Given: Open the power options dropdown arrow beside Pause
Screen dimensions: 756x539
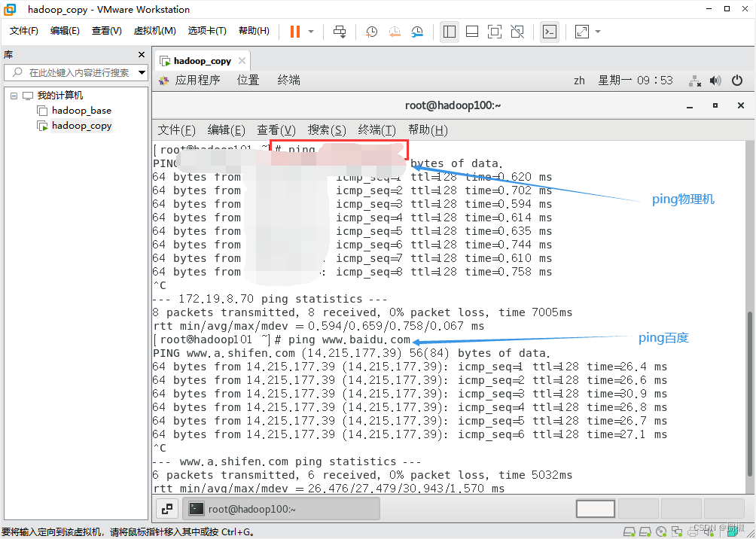Looking at the screenshot, I should coord(311,32).
